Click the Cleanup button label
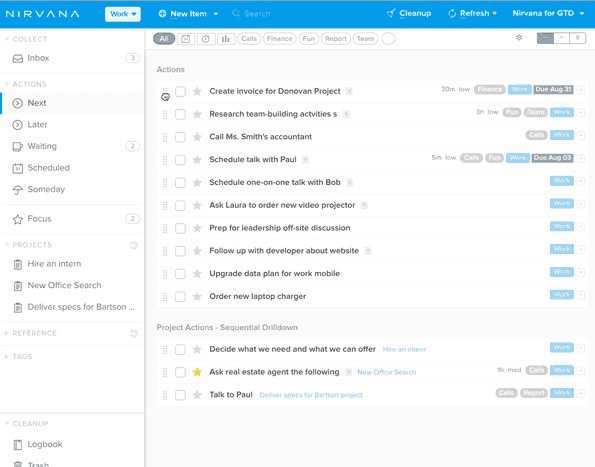Screen dimensions: 595x467 click(x=415, y=13)
